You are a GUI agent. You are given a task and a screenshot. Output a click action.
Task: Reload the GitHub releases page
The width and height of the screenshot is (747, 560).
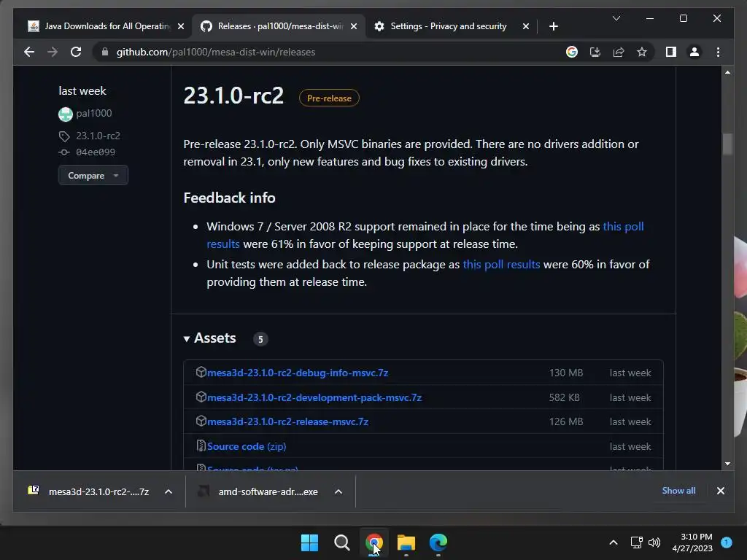coord(76,52)
